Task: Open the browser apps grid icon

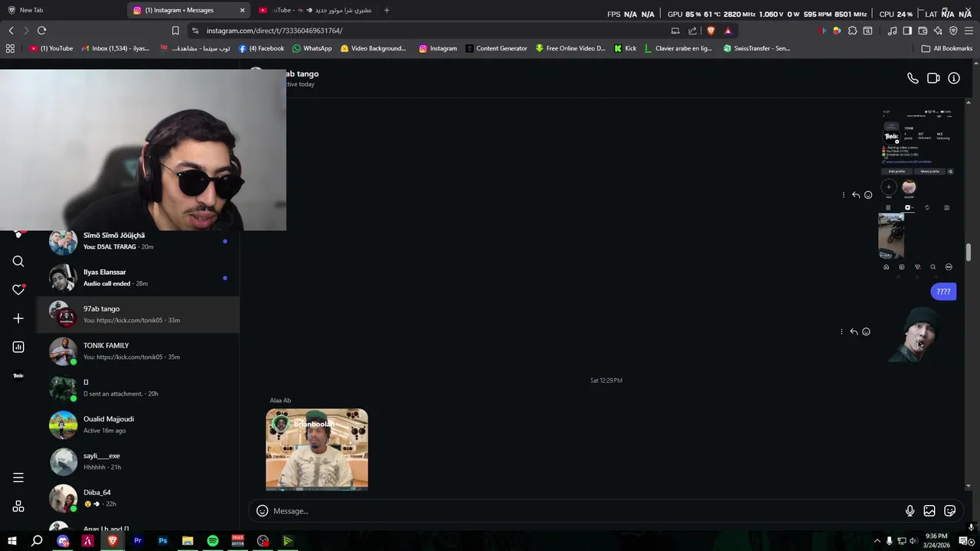Action: pos(10,48)
